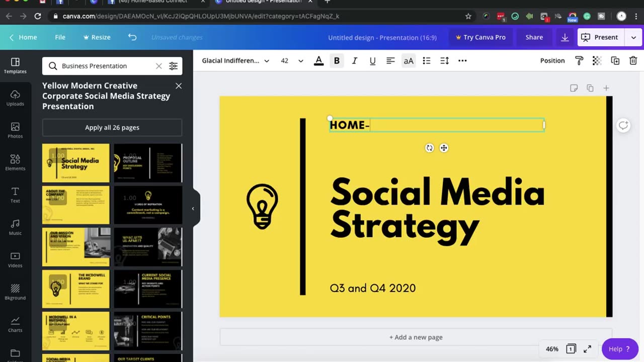This screenshot has height=362, width=644.
Task: Open the transparency checkerboard icon
Action: click(597, 61)
